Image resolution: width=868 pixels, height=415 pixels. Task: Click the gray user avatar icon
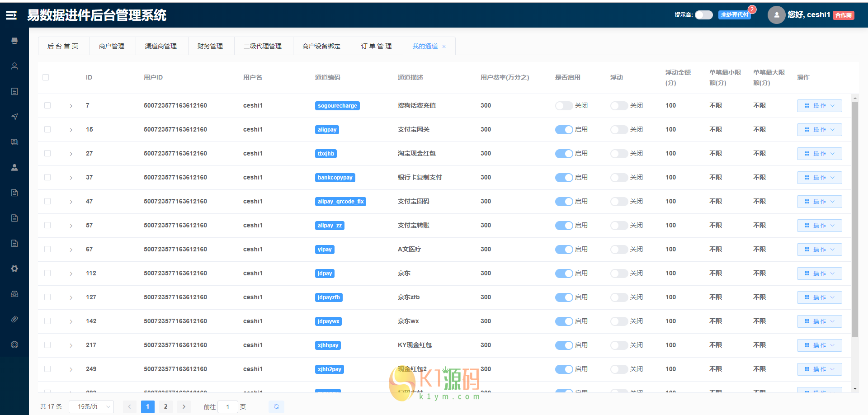click(x=776, y=15)
